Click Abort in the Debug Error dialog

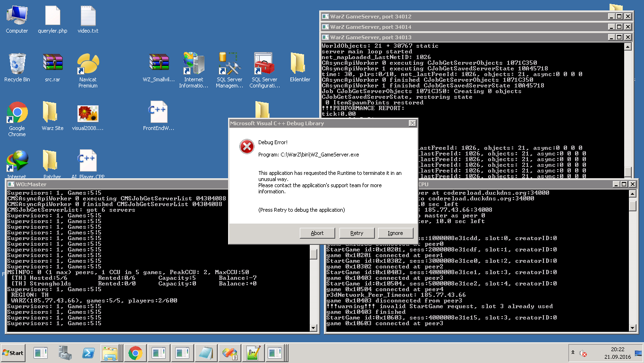pyautogui.click(x=317, y=233)
